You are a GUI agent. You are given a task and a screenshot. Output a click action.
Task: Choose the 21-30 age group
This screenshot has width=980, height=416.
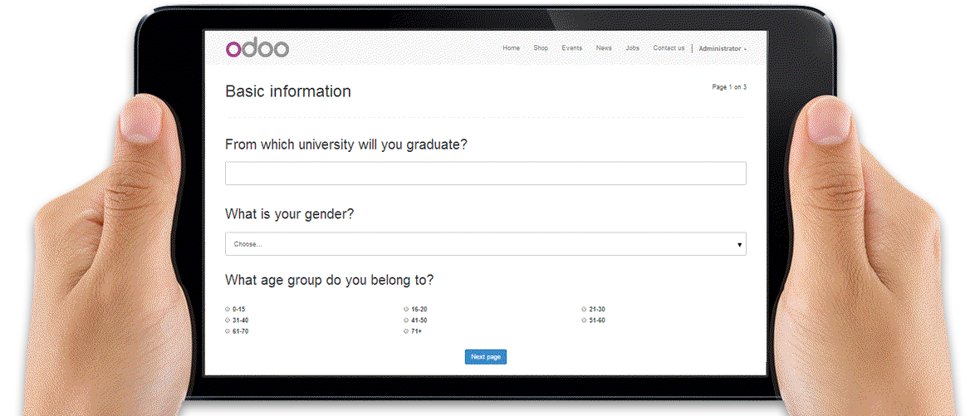pos(584,309)
